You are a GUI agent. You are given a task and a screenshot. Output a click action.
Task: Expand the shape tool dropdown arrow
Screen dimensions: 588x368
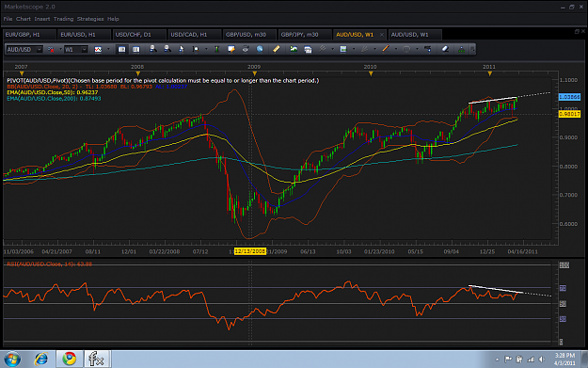pos(417,49)
